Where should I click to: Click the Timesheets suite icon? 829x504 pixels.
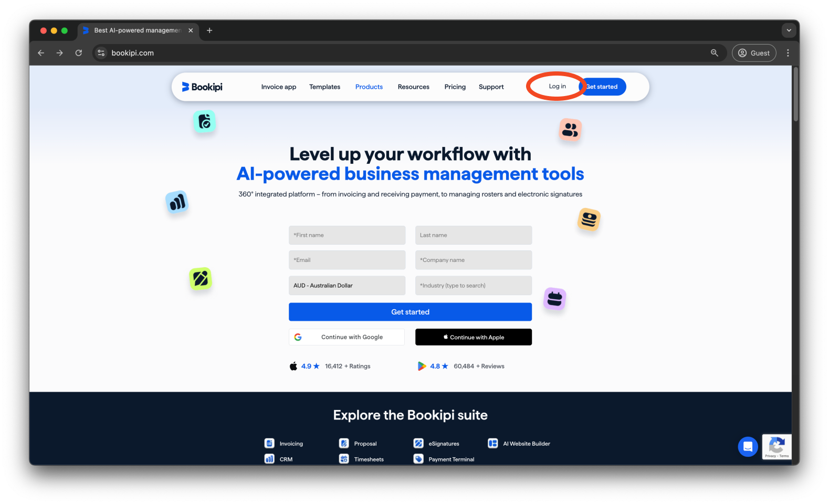(344, 459)
